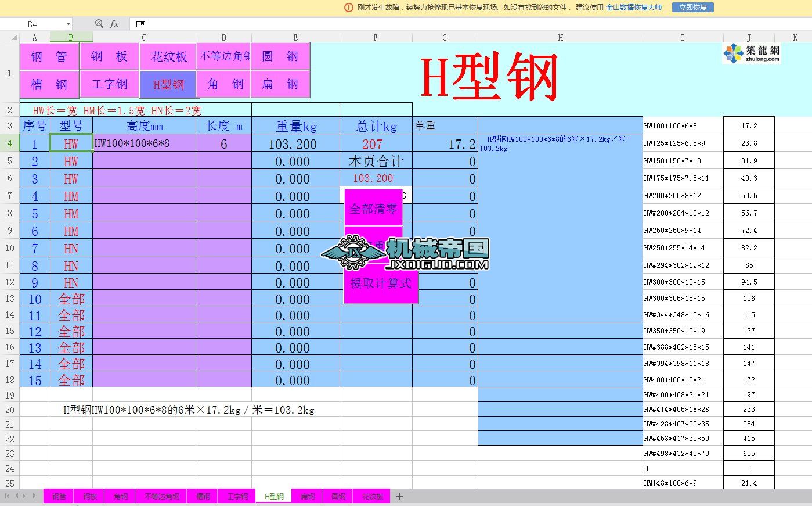Click the warning icon in the notification bar

click(x=349, y=8)
